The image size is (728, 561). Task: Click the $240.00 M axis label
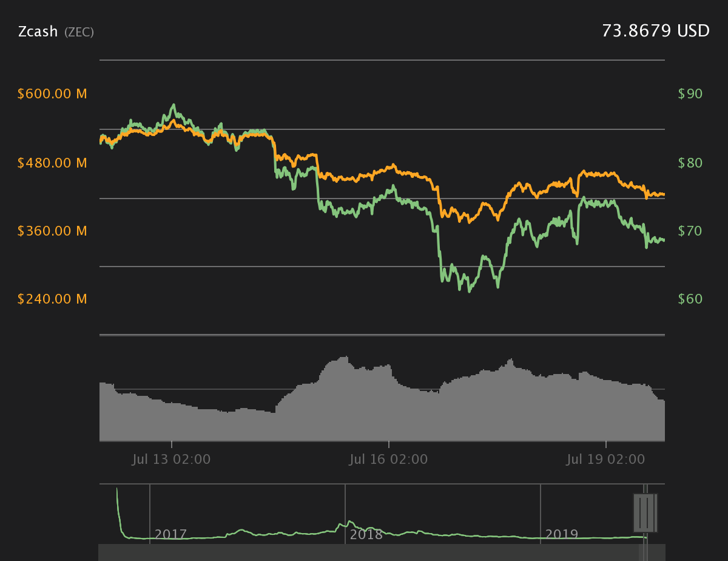[x=52, y=299]
